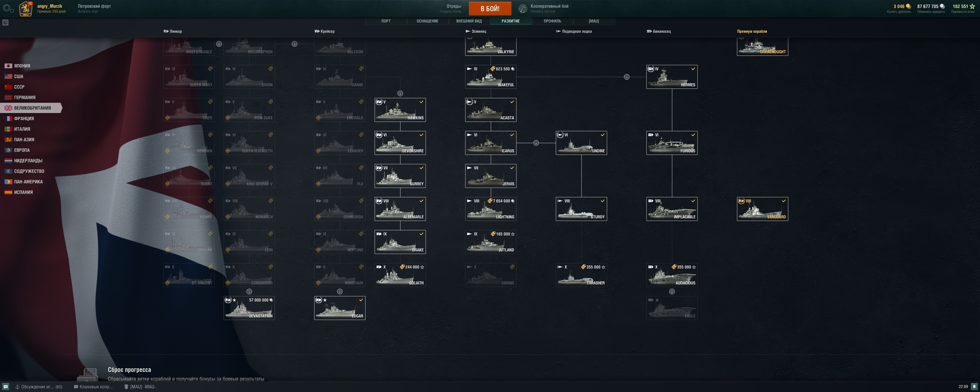Open chat window icon in bottom bar
980x392 pixels.
pyautogui.click(x=6, y=387)
